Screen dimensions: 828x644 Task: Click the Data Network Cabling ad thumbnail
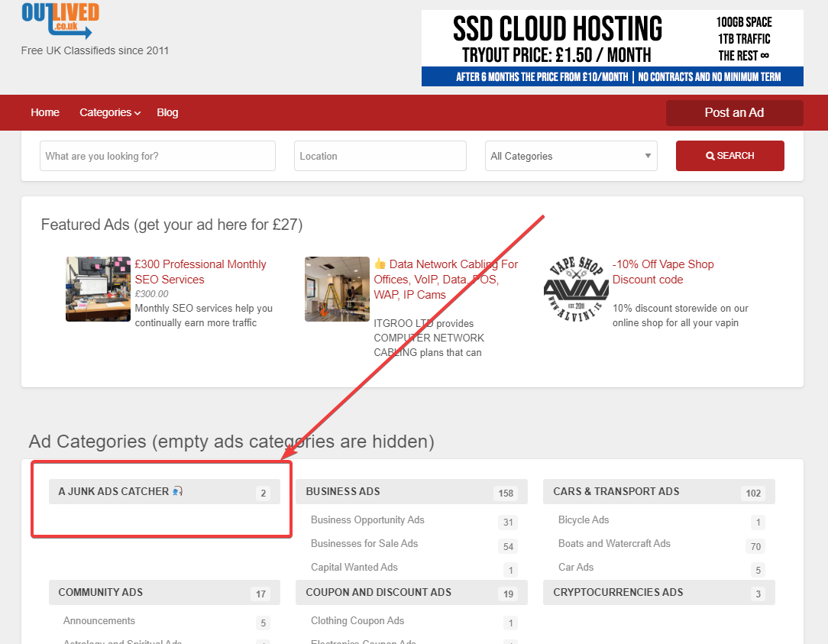click(x=337, y=289)
